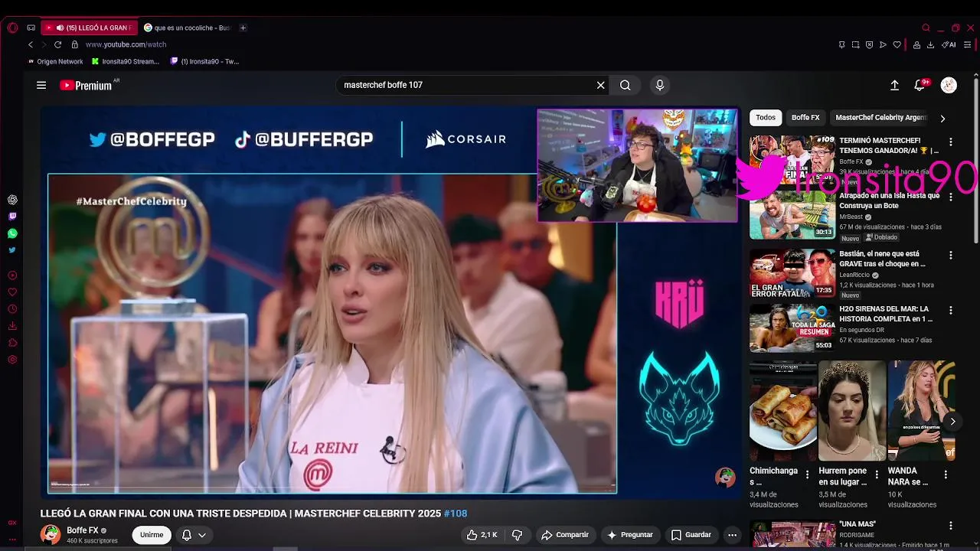The width and height of the screenshot is (980, 551).
Task: Open more actions three-dot menu under video
Action: (x=732, y=535)
